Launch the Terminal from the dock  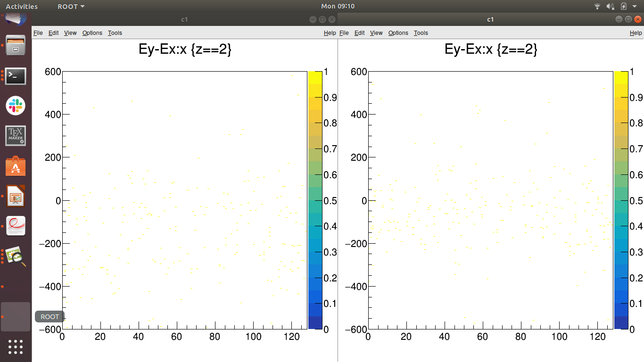click(x=16, y=76)
